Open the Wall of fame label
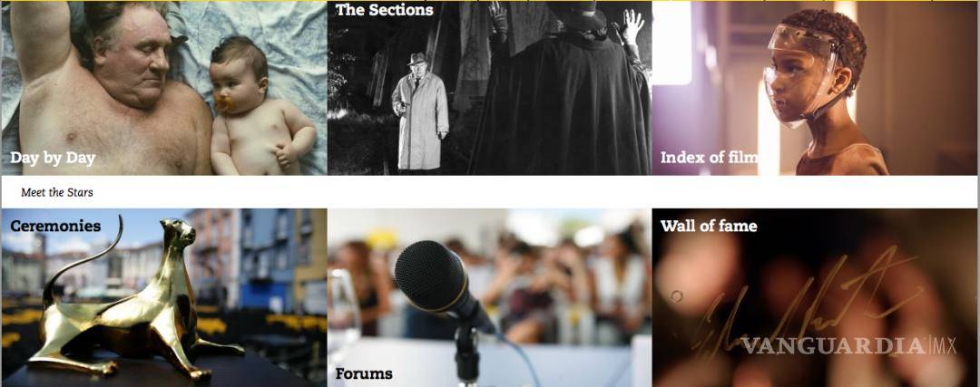980x387 pixels. 709,226
